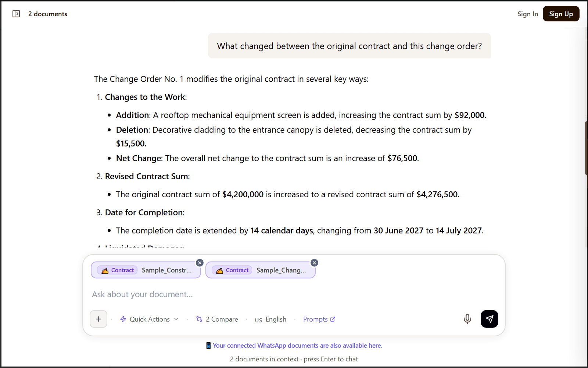Select the Sample_Chang... contract chip
Viewport: 588px width, 368px height.
point(260,270)
